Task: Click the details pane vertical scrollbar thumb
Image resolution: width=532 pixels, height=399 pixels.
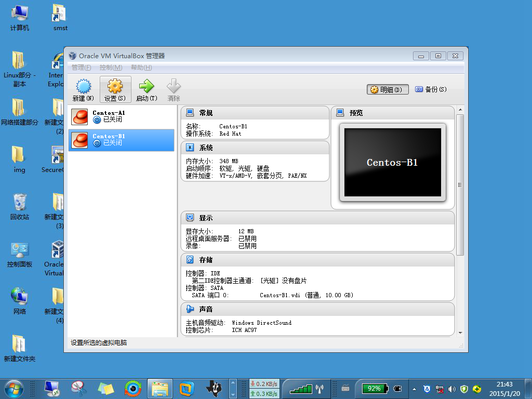Action: [x=460, y=185]
